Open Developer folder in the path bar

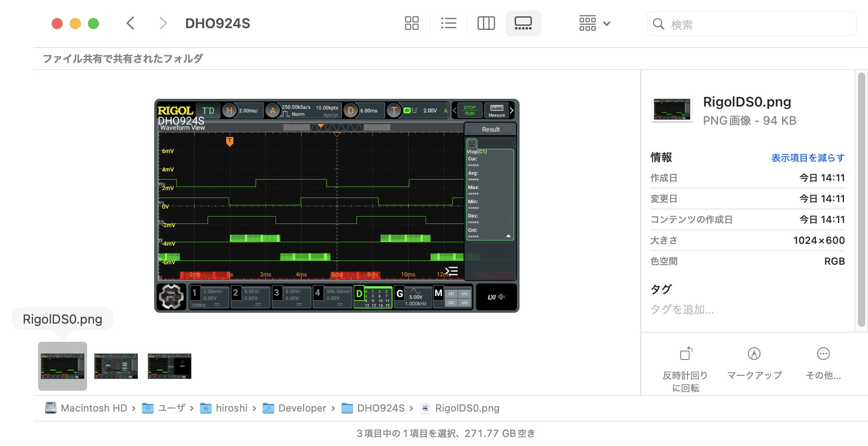pyautogui.click(x=295, y=408)
